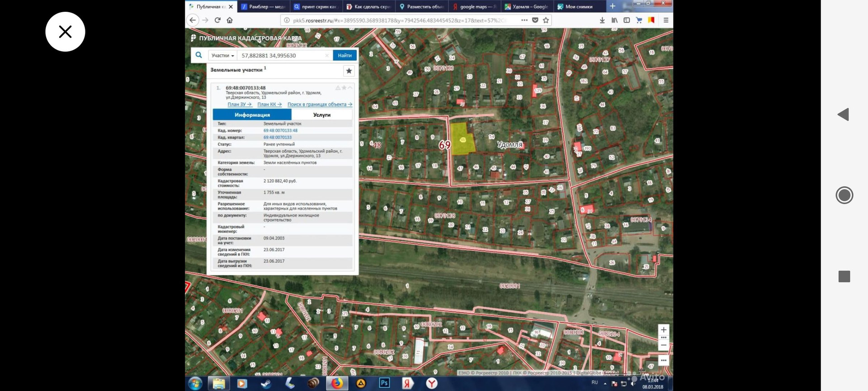
Task: Follow the План ЗУ link
Action: 239,105
